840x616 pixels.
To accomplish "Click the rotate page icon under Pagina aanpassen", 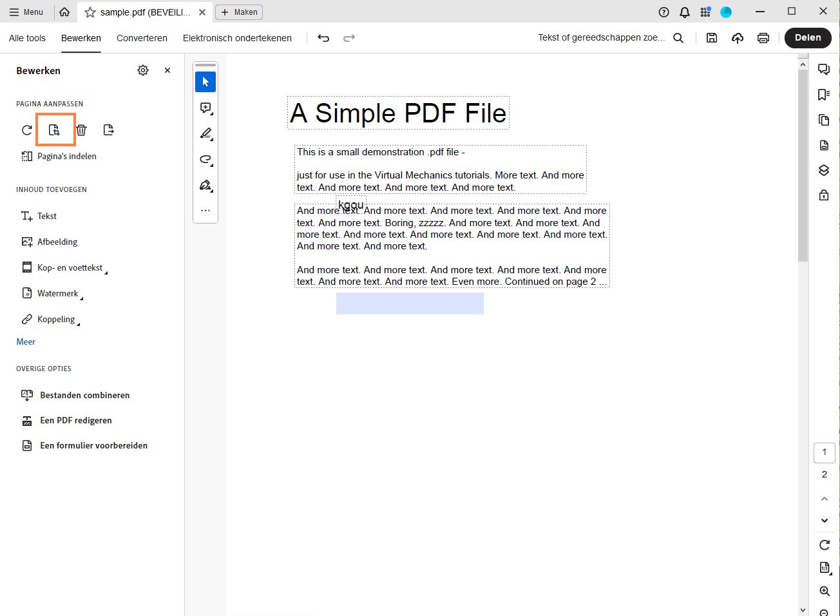I will pyautogui.click(x=26, y=130).
